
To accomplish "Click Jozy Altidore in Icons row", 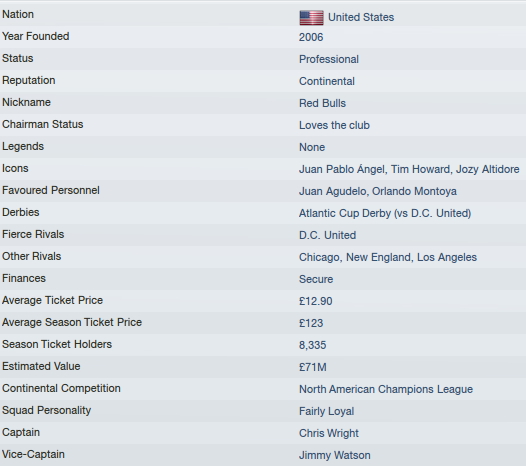I will point(487,169).
